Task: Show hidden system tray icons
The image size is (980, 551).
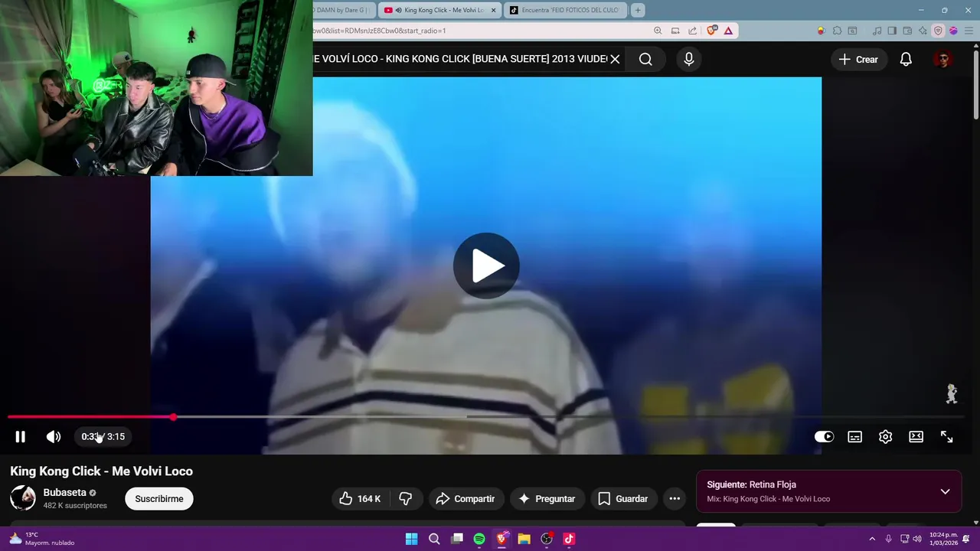Action: [871, 539]
